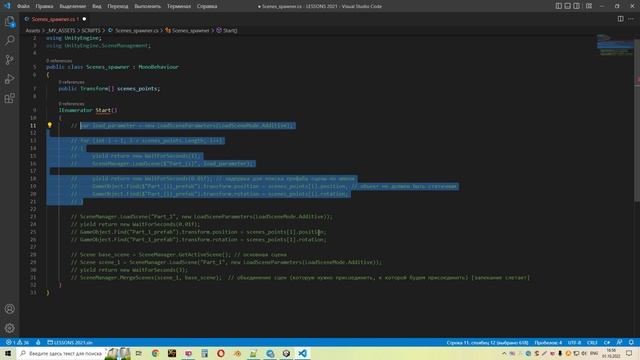Open Opera from the taskbar
Viewport: 640px width, 360px height.
click(x=221, y=353)
